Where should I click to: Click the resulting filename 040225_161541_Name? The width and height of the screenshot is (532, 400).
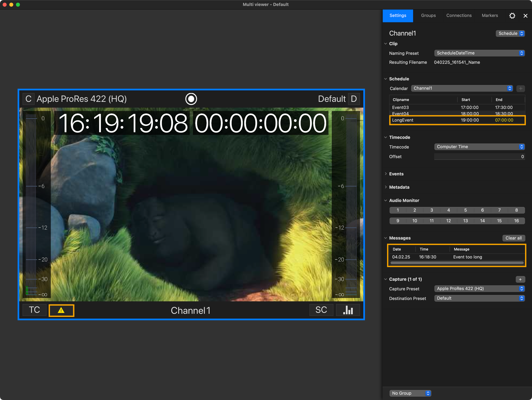457,62
